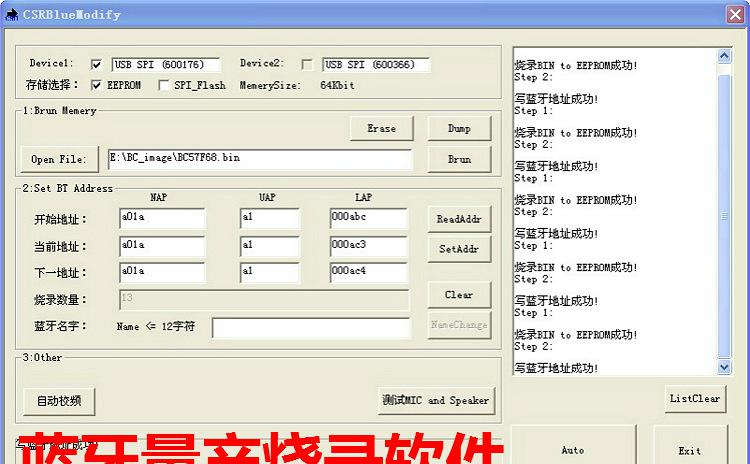Click the current address NAP field
The image size is (750, 464).
tap(162, 246)
